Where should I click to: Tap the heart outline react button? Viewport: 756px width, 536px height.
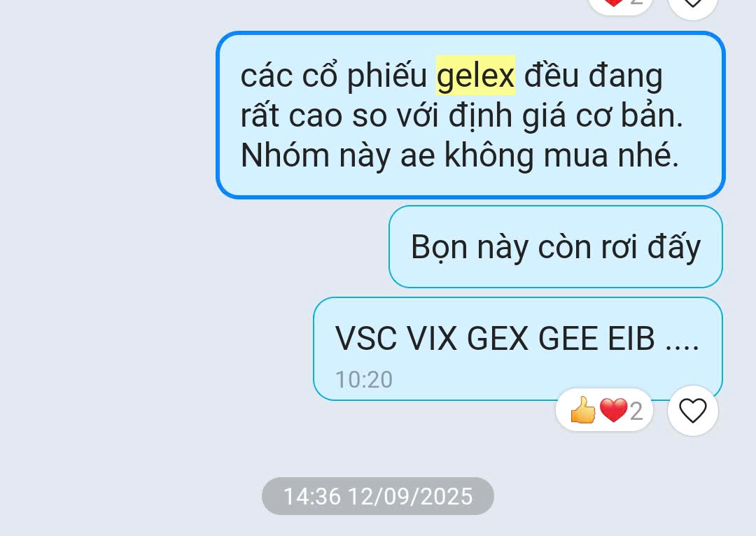coord(693,411)
